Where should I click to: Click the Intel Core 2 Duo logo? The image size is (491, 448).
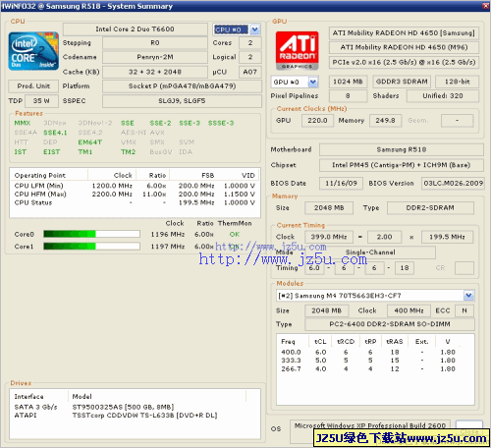point(33,51)
